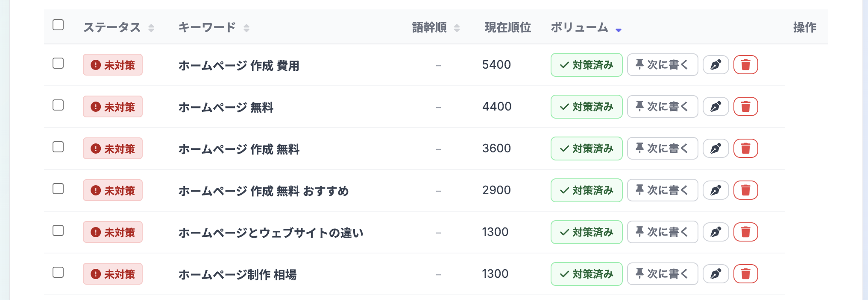Check the box for ホームページ 作成 費用

(58, 63)
